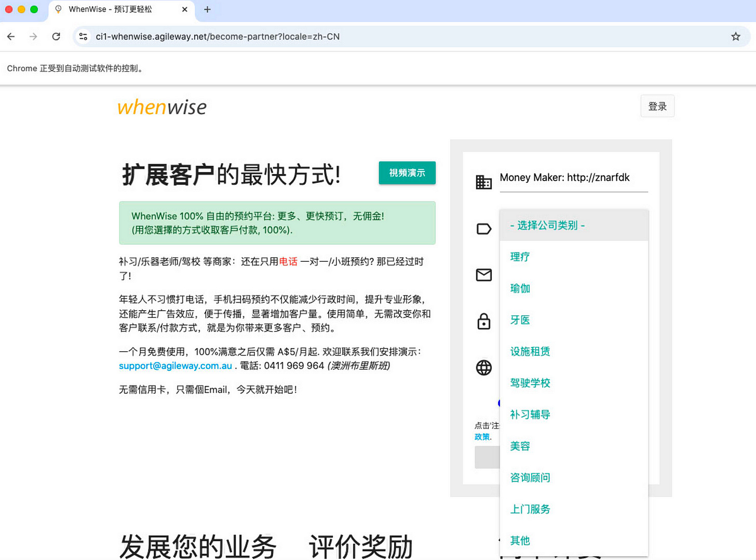This screenshot has height=560, width=756.
Task: Choose 牙医 from category list
Action: (x=574, y=320)
